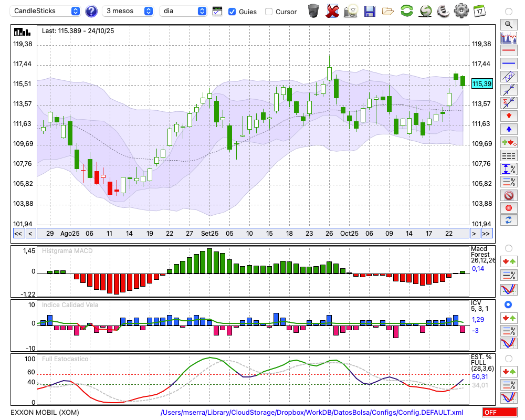Click ICV panel red-green arrows button
The width and height of the screenshot is (525, 420).
pyautogui.click(x=509, y=318)
